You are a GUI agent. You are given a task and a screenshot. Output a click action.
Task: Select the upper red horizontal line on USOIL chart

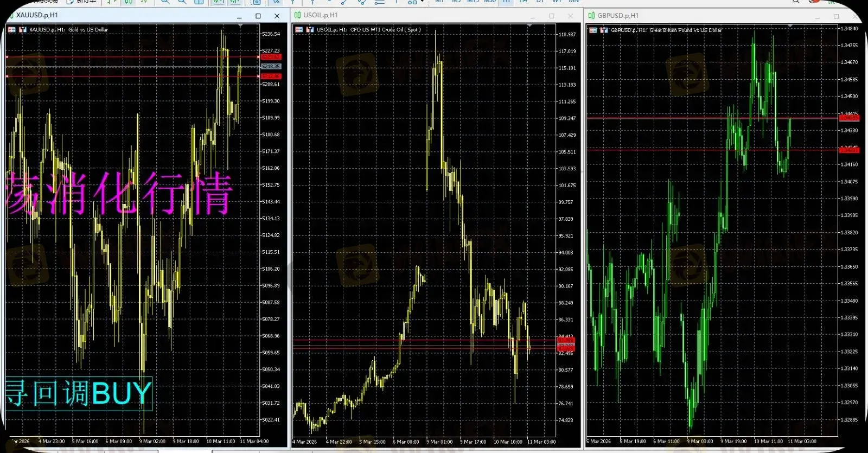pyautogui.click(x=425, y=340)
